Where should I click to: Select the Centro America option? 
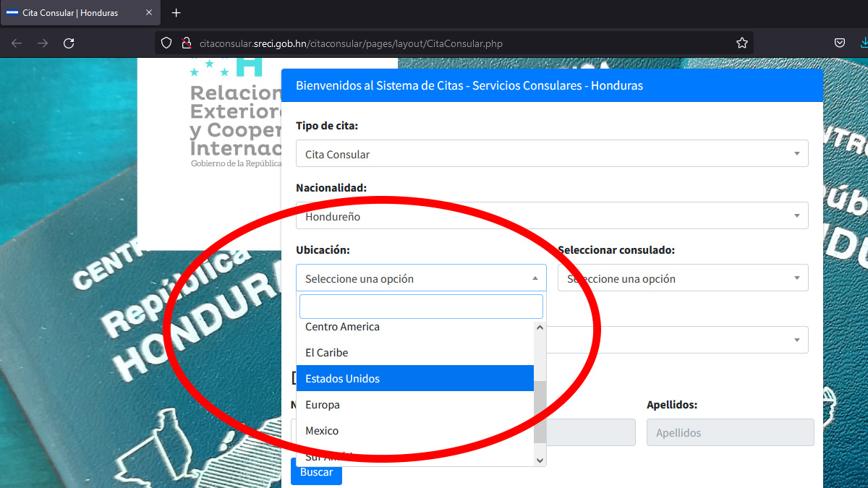415,328
